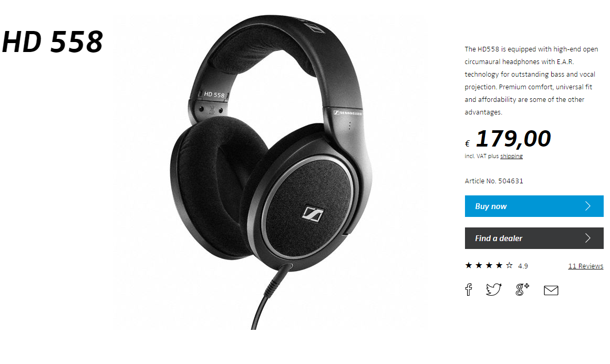Viewport: 610px width, 364px height.
Task: Open the 11 Reviews link
Action: click(x=585, y=266)
